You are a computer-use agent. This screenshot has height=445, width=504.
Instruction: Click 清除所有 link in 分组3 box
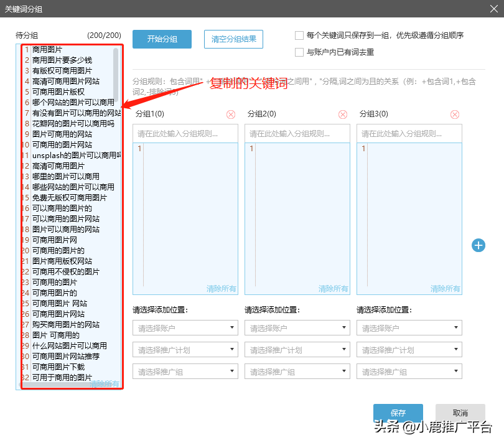[x=445, y=289]
